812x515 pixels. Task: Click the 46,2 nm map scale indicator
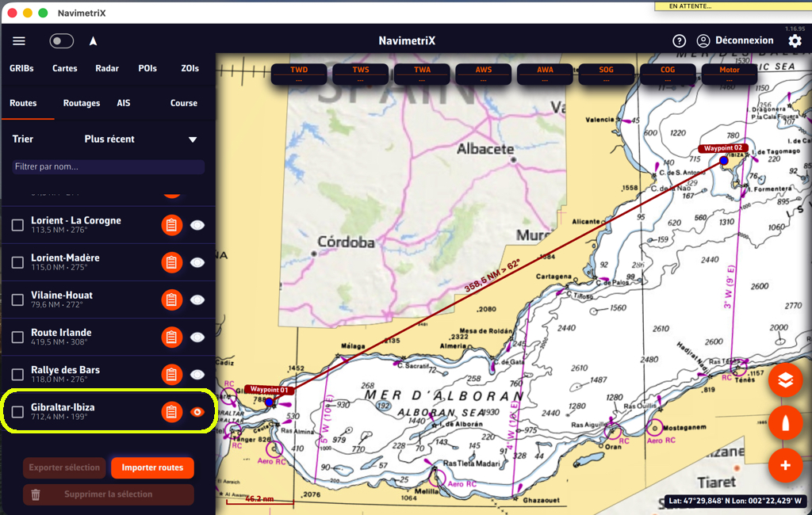coord(260,499)
